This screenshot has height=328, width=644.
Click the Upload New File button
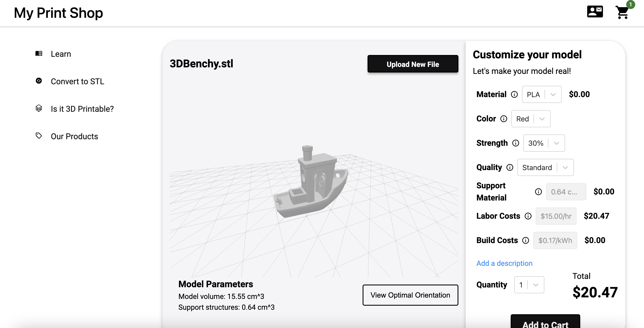point(413,64)
